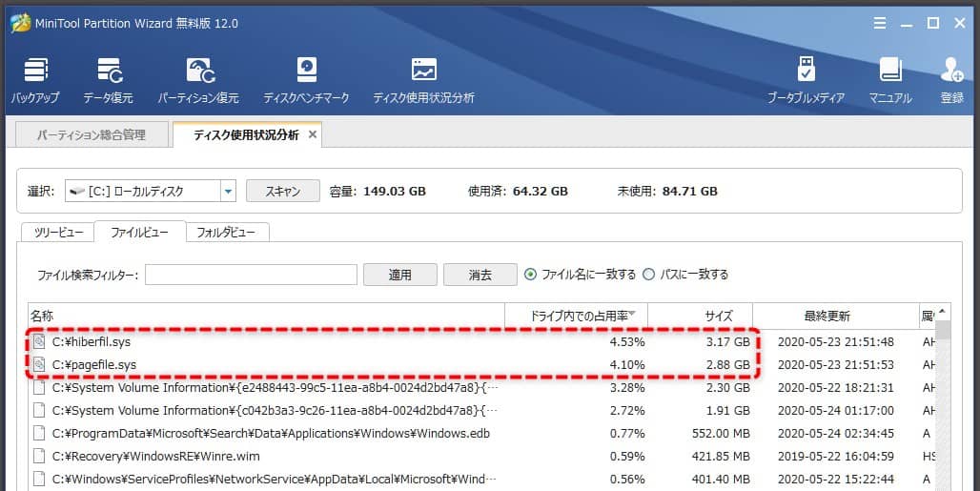
Task: Switch to フォルダビュー tab
Action: pos(226,233)
